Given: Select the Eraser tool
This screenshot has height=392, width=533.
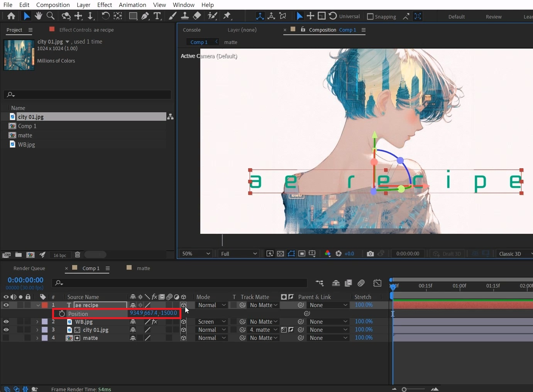Looking at the screenshot, I should 197,16.
